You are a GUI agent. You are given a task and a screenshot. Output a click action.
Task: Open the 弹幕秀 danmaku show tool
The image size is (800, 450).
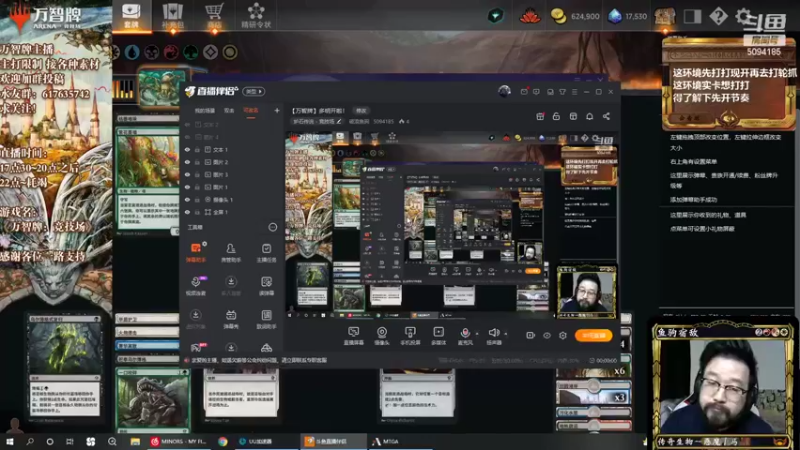coord(231,319)
